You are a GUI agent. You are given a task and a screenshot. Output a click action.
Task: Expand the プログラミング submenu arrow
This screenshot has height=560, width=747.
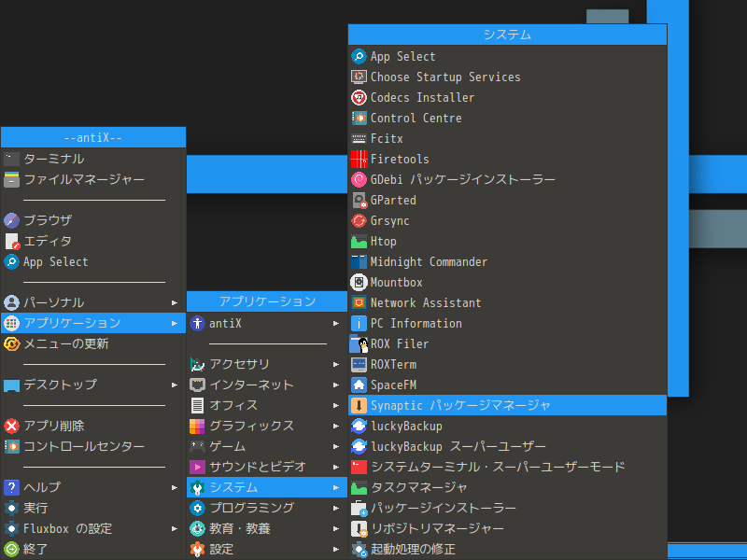[x=336, y=508]
